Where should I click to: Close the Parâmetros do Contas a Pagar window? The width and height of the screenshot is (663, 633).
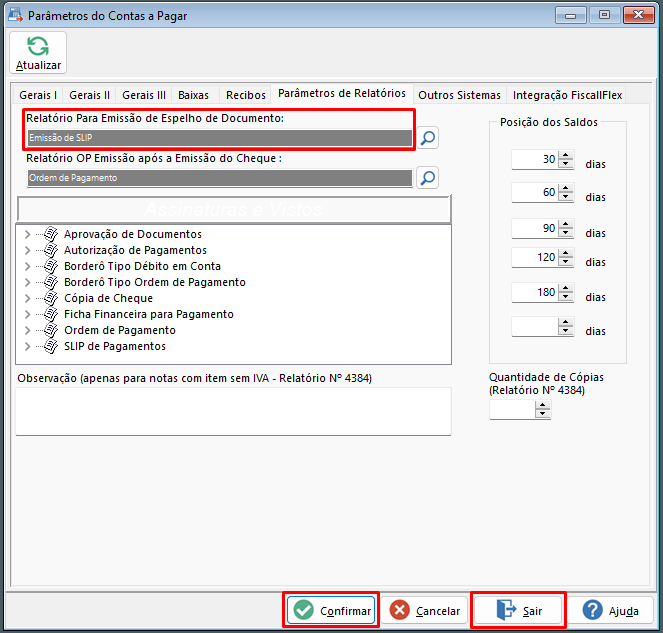tap(639, 15)
